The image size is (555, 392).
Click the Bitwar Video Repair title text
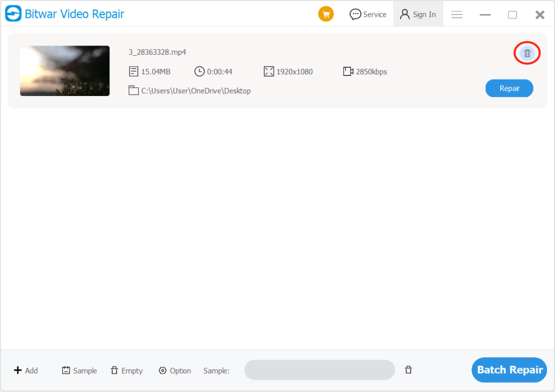point(74,14)
